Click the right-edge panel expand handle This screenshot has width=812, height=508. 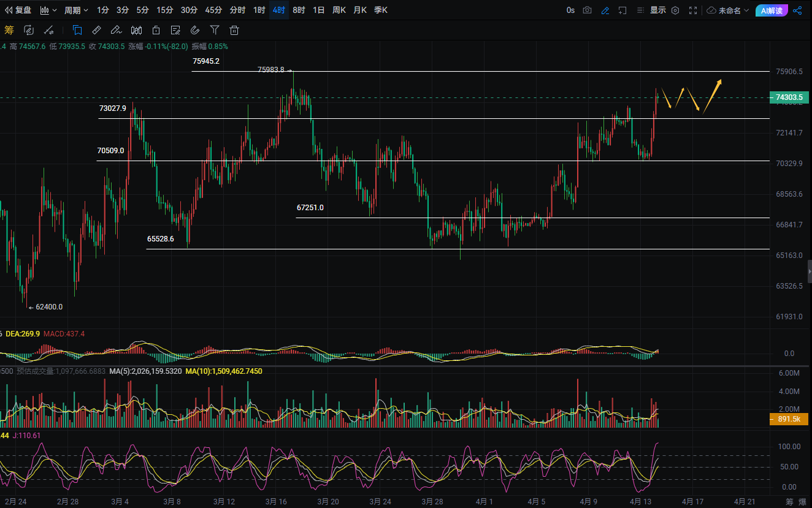coord(810,270)
